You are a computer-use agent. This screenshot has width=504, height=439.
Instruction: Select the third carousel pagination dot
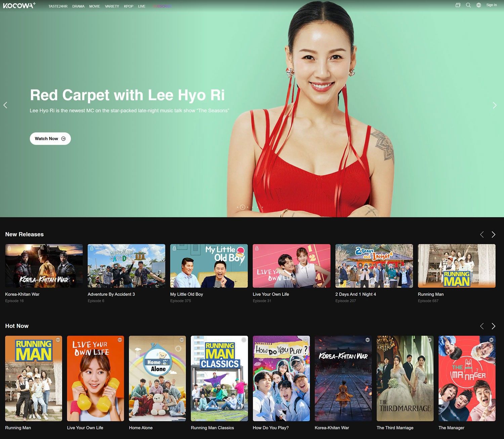[248, 207]
